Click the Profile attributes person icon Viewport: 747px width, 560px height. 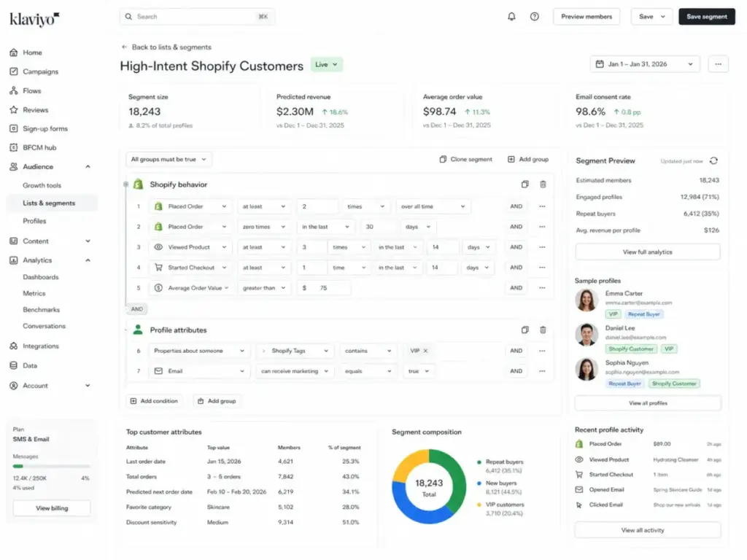[x=138, y=330]
